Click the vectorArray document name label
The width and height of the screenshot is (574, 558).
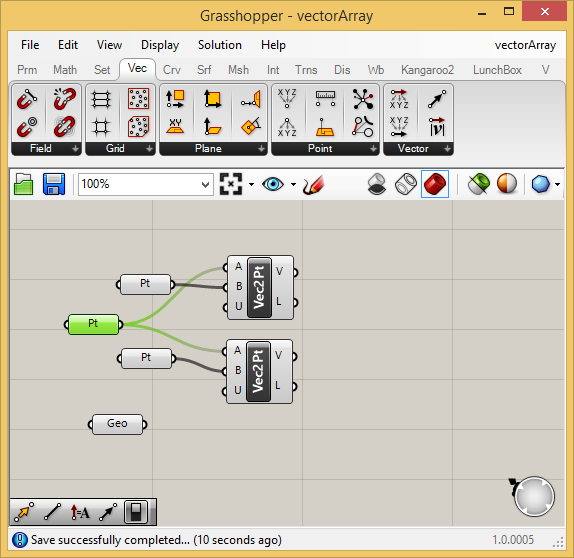(x=525, y=45)
